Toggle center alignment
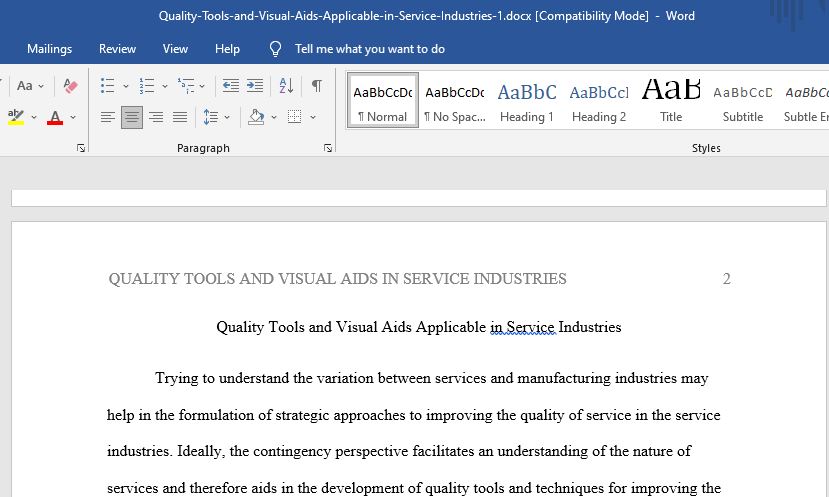This screenshot has height=497, width=829. point(132,117)
